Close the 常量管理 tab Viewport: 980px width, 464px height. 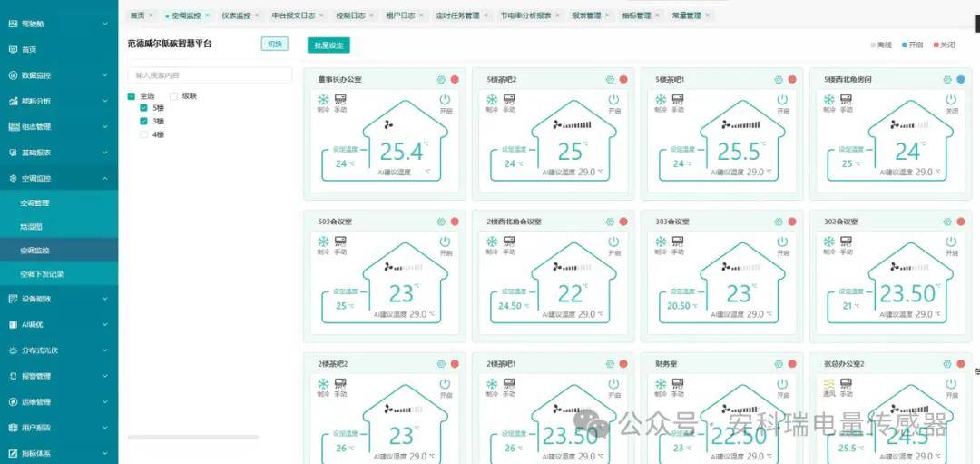[708, 15]
